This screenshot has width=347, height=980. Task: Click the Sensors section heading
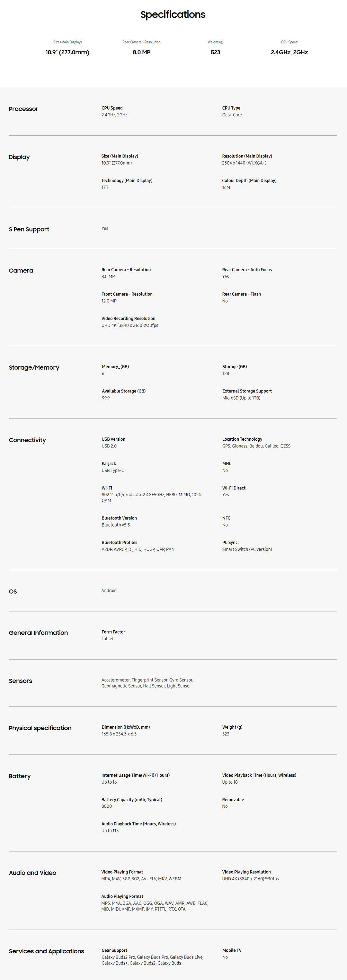tap(21, 681)
